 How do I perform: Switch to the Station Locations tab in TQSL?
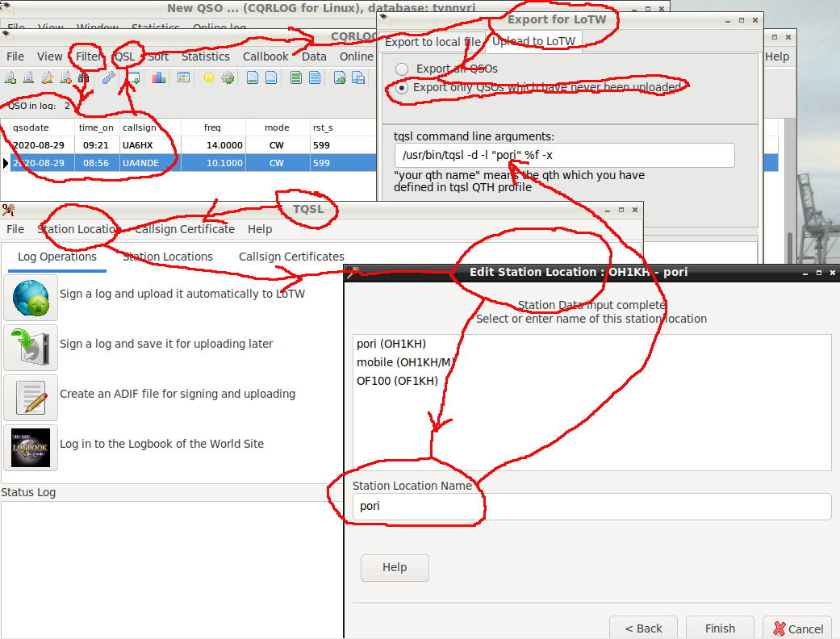168,257
